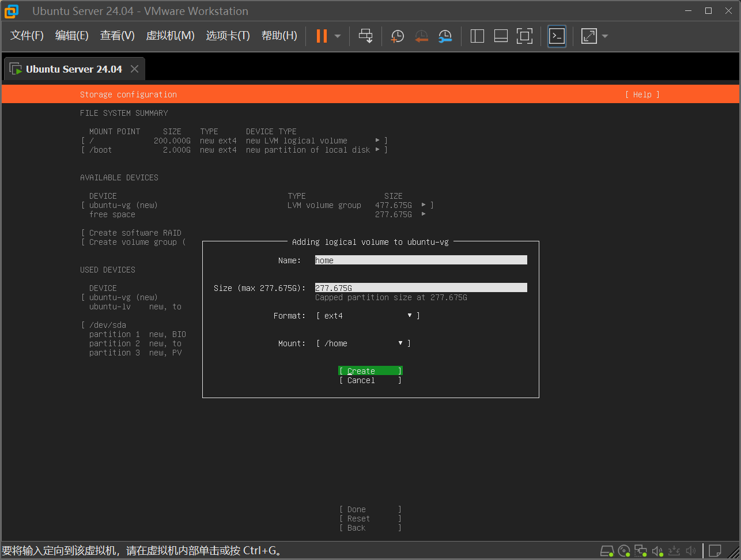741x560 pixels.
Task: Maximize the VMware Workstation window
Action: coord(709,11)
